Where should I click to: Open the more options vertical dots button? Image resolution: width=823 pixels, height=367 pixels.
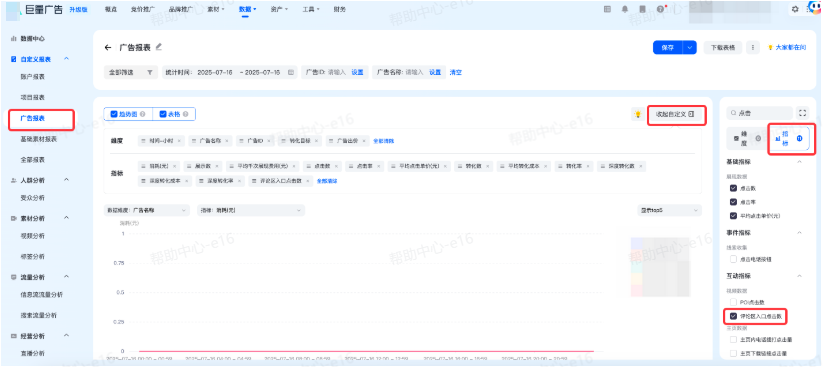753,48
